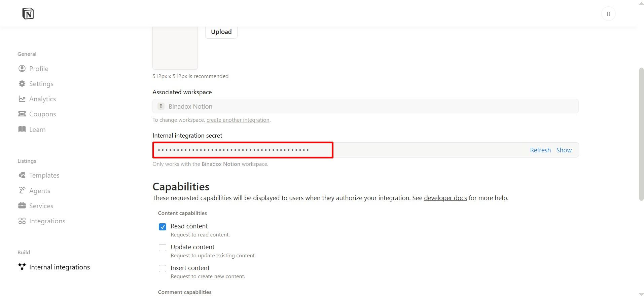Image resolution: width=644 pixels, height=297 pixels.
Task: Click the Integrations grid icon
Action: click(22, 221)
